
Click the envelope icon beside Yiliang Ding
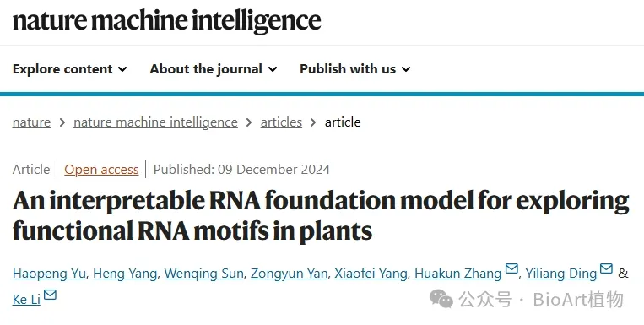click(x=606, y=268)
